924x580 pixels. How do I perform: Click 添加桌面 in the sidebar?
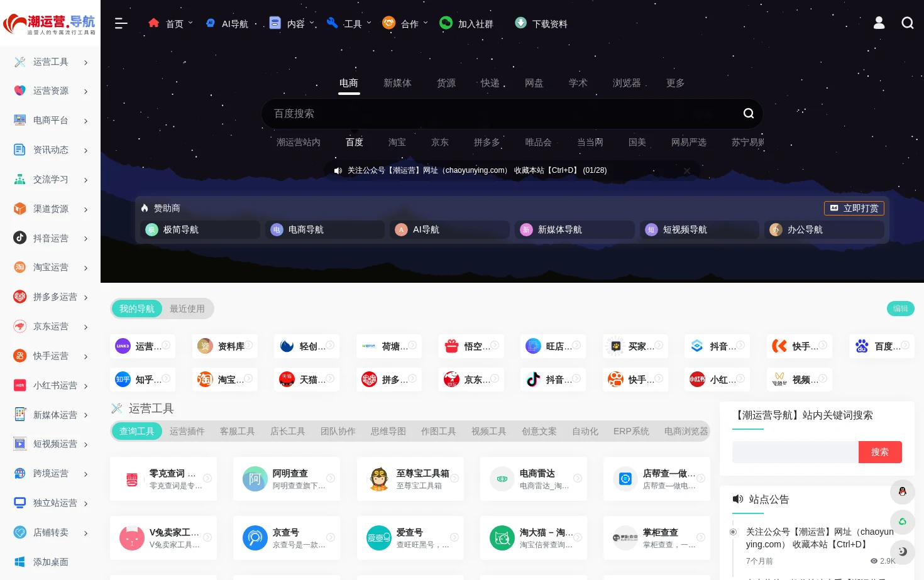click(x=50, y=562)
